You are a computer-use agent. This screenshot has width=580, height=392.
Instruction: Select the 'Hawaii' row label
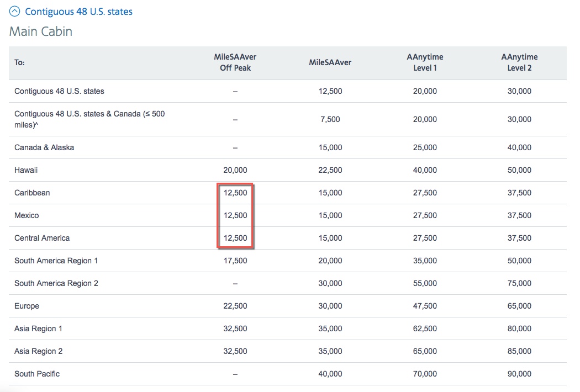pyautogui.click(x=26, y=170)
